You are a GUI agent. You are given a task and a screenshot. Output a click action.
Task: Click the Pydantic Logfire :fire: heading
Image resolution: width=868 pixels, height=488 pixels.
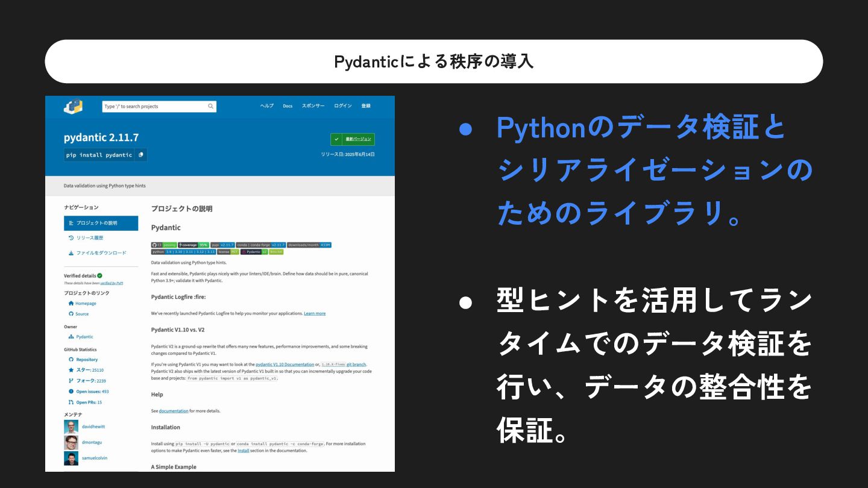coord(180,297)
